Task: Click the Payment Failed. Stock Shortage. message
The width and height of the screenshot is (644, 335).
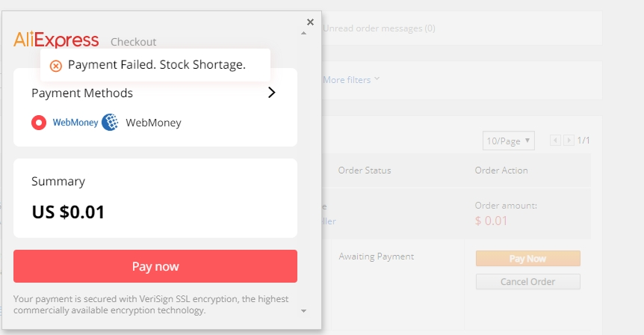Action: [157, 65]
